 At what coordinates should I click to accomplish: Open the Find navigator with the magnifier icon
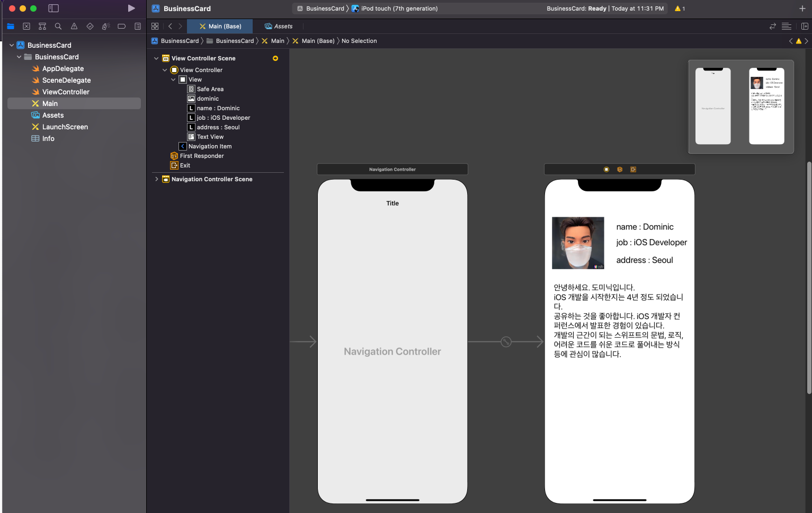point(58,26)
